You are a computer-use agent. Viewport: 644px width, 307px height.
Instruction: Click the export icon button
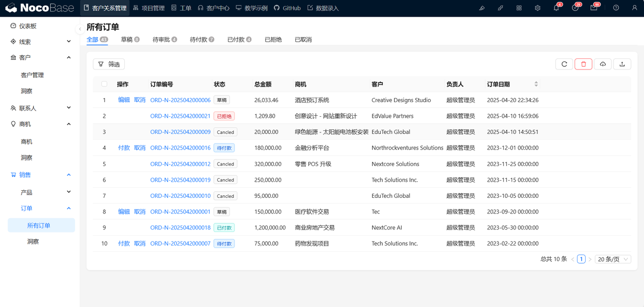(622, 64)
